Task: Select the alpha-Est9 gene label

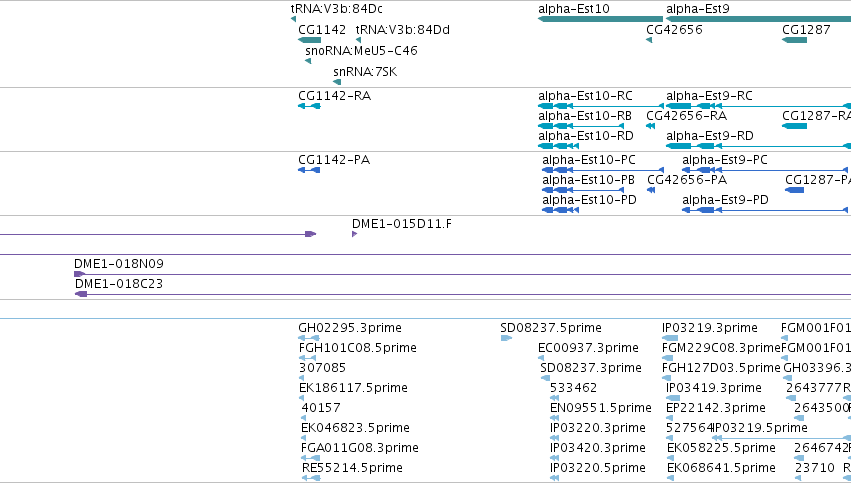Action: (x=698, y=9)
